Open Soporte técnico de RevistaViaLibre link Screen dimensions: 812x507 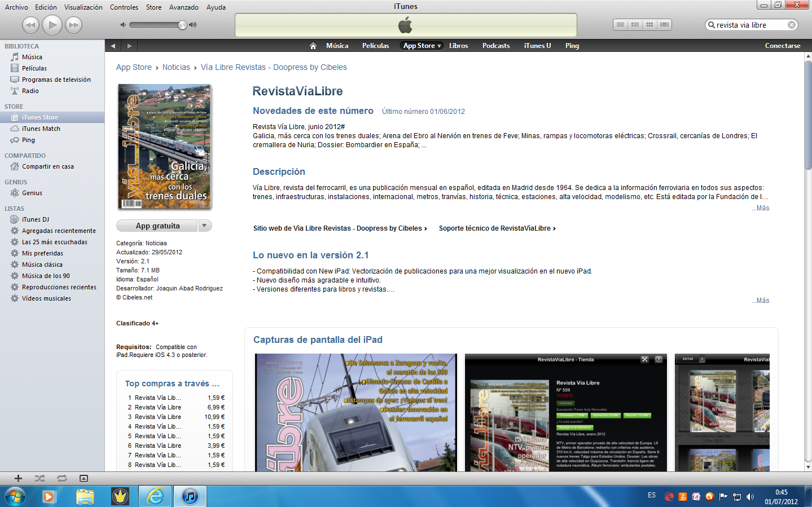497,228
